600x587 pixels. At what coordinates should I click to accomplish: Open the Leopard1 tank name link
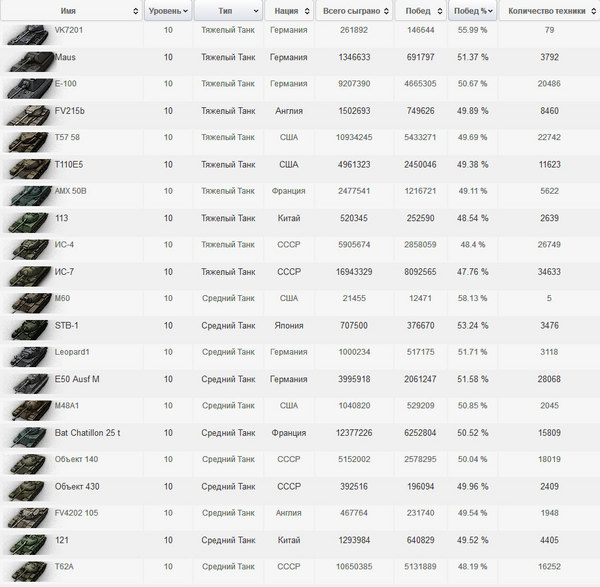coord(74,352)
